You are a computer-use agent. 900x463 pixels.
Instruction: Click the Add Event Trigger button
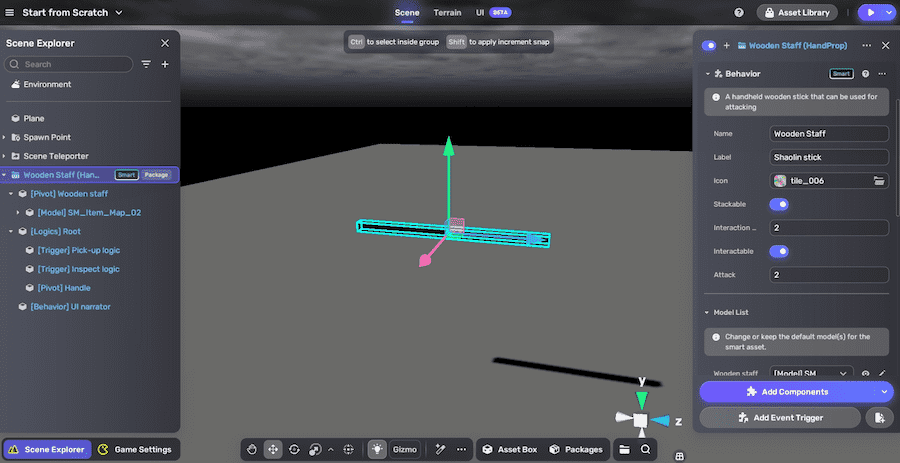coord(781,417)
